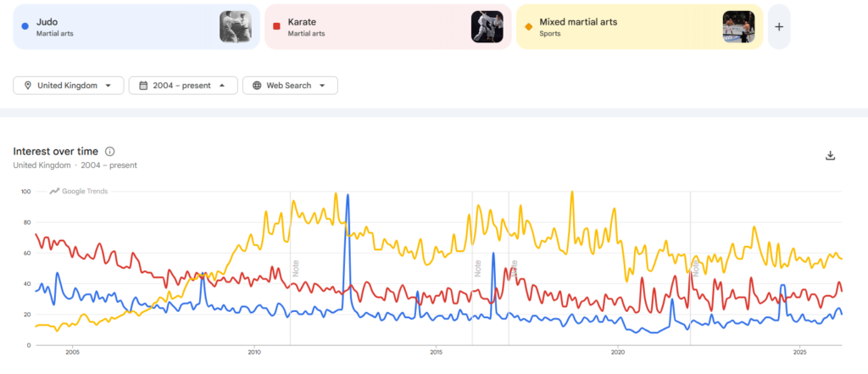Click the blue Judo color dot
The width and height of the screenshot is (868, 374).
(x=23, y=26)
